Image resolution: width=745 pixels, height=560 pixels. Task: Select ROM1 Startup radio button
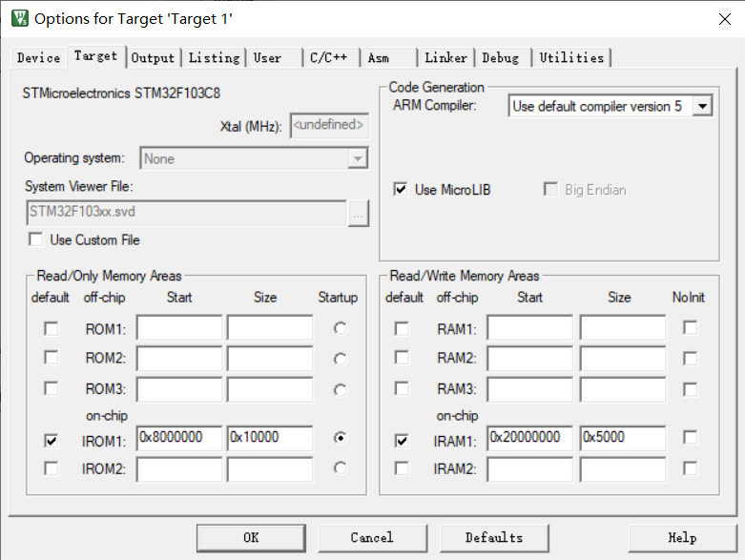click(340, 328)
